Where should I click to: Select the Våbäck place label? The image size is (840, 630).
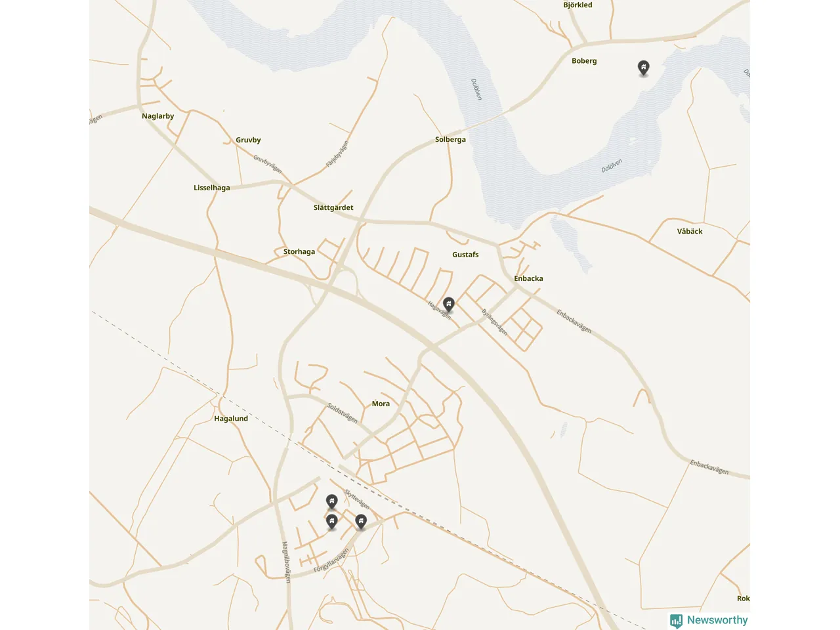tap(690, 231)
